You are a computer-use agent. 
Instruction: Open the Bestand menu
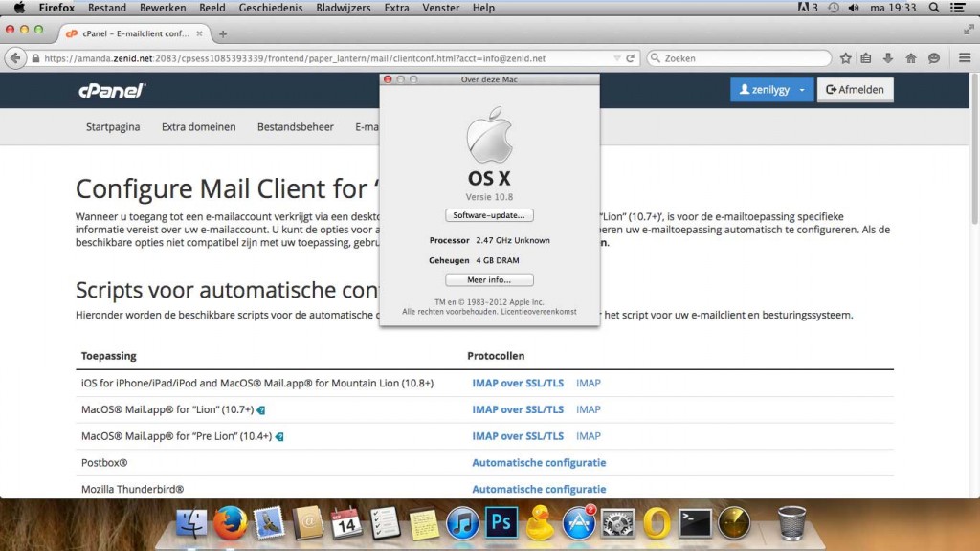(x=107, y=8)
